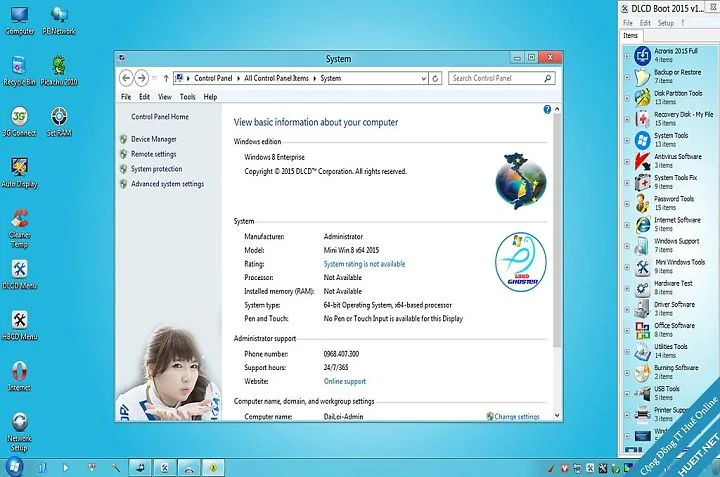Select the Items tab
The image size is (720, 477).
(x=630, y=35)
